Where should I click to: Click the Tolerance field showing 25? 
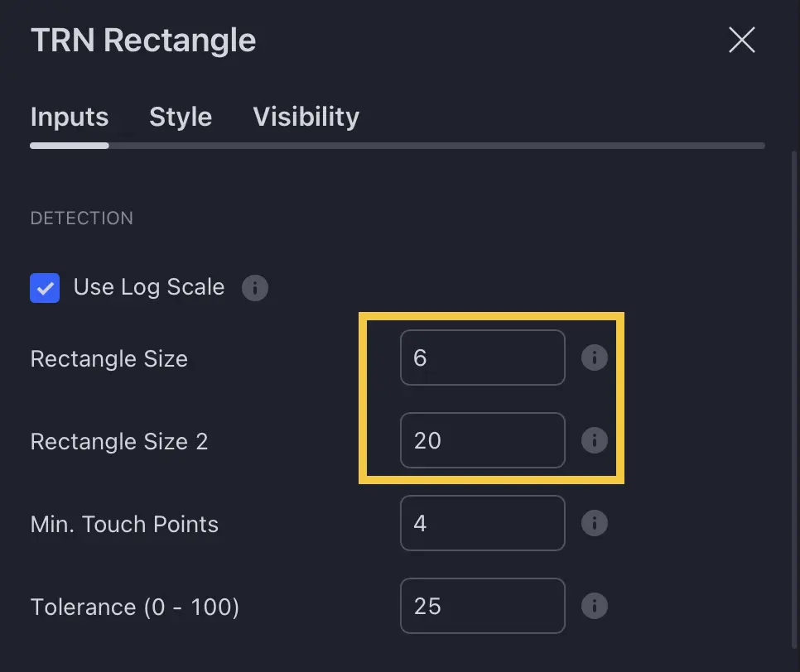(482, 606)
